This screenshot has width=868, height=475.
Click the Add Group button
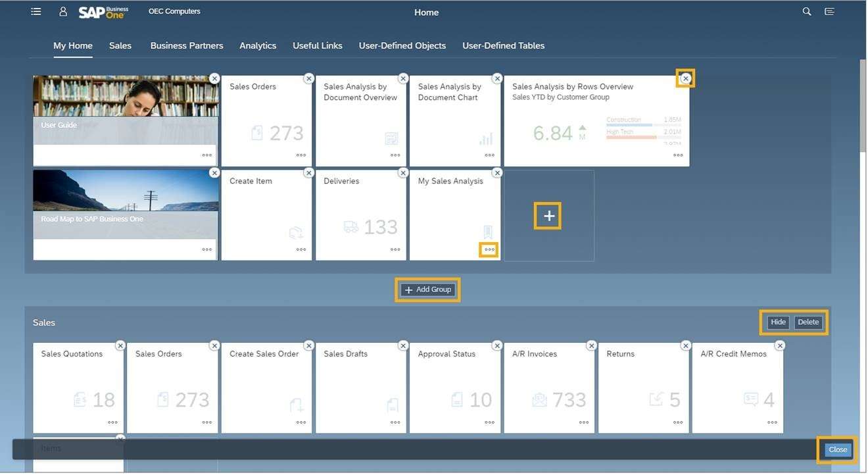pos(428,290)
